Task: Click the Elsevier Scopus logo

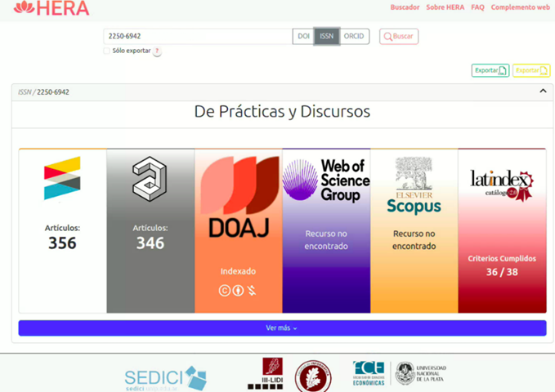Action: [x=414, y=186]
